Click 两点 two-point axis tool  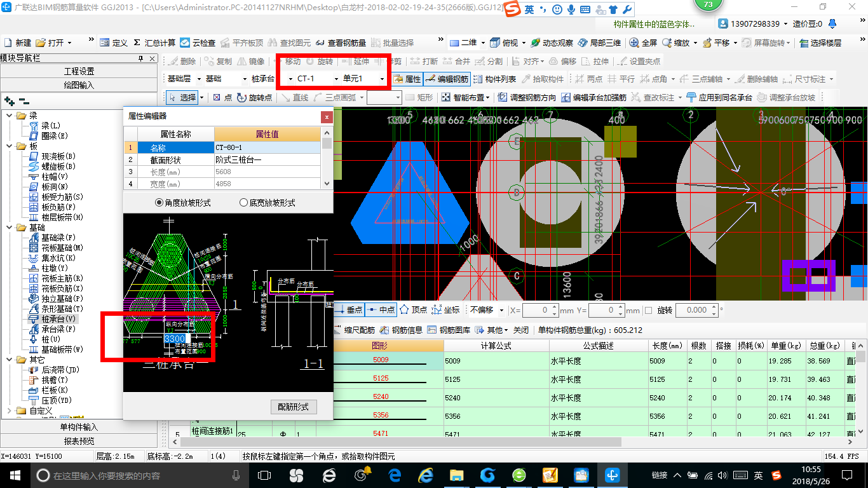tap(588, 79)
